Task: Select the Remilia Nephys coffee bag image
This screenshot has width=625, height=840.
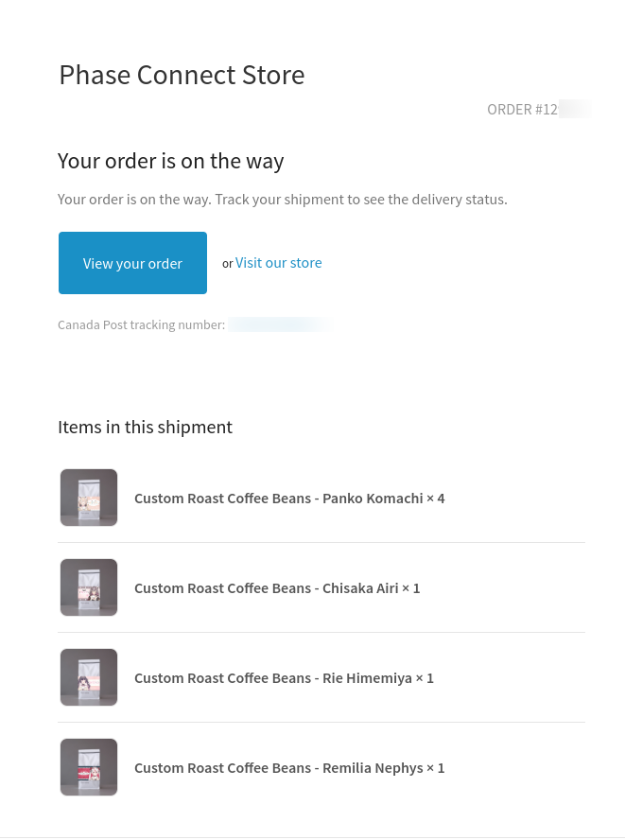Action: 89,767
